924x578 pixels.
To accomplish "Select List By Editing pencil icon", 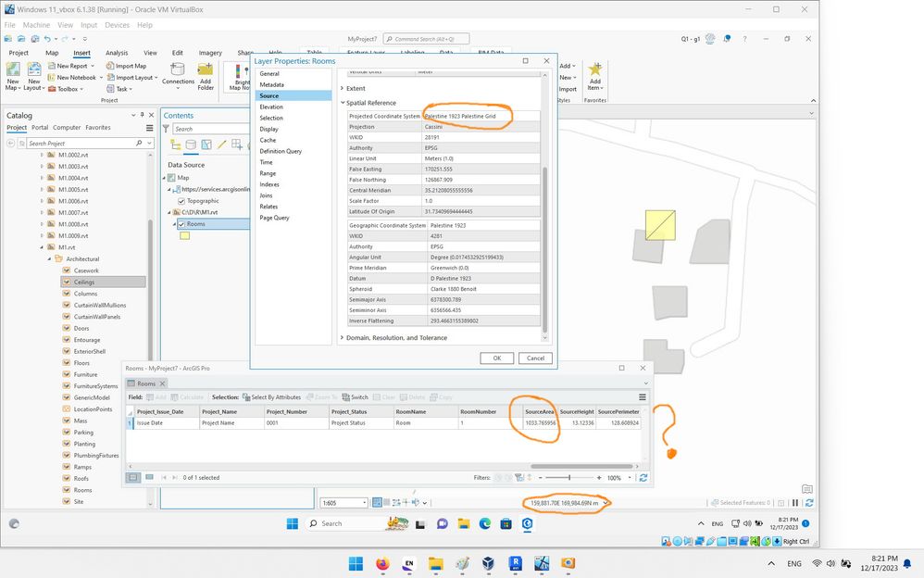I will (x=221, y=144).
